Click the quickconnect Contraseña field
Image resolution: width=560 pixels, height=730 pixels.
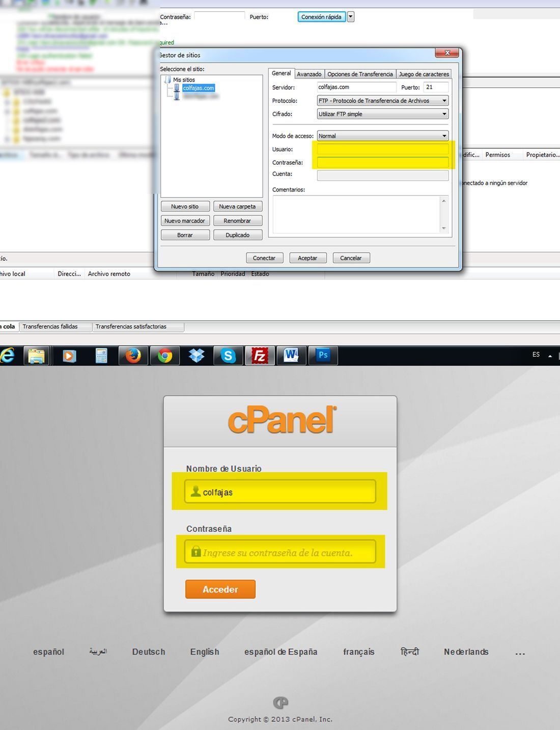tap(219, 16)
